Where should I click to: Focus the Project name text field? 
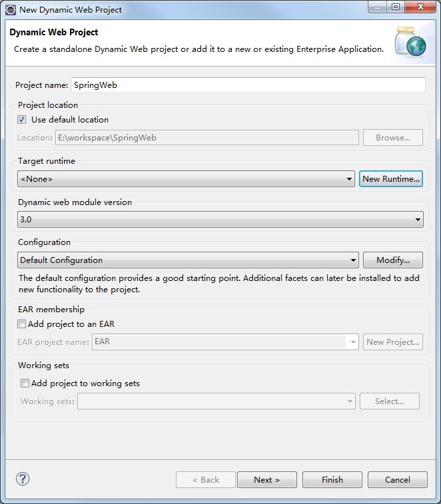tap(248, 85)
